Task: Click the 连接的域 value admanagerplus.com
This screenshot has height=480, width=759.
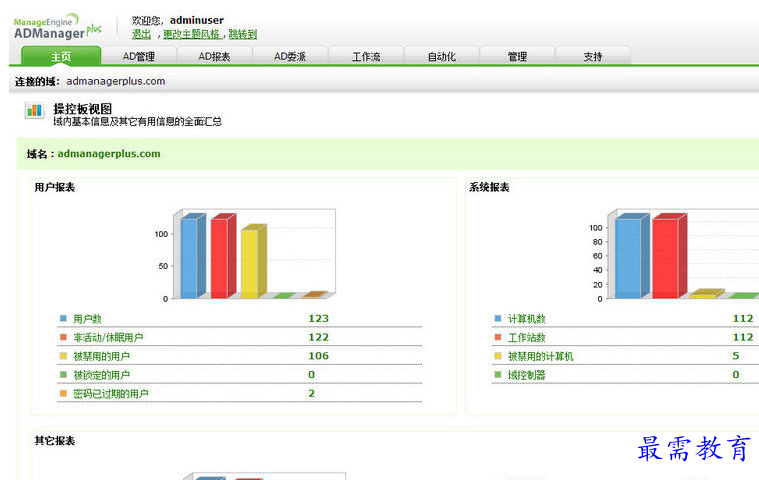Action: point(116,81)
